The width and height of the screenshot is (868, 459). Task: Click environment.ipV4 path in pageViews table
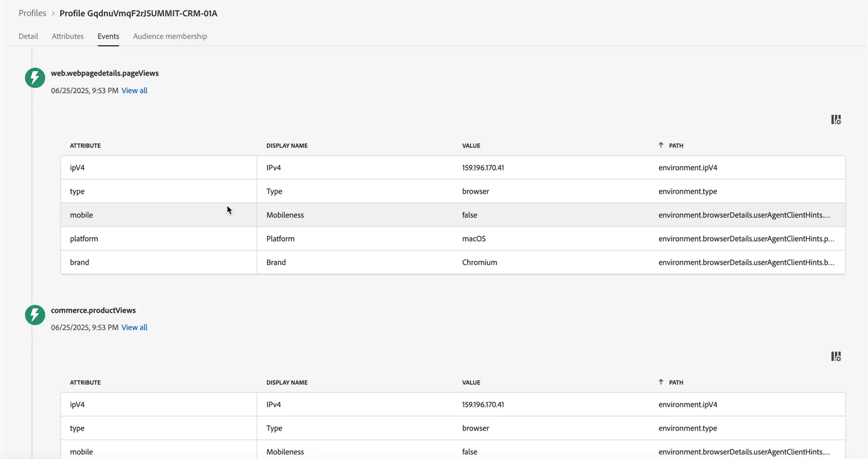688,168
